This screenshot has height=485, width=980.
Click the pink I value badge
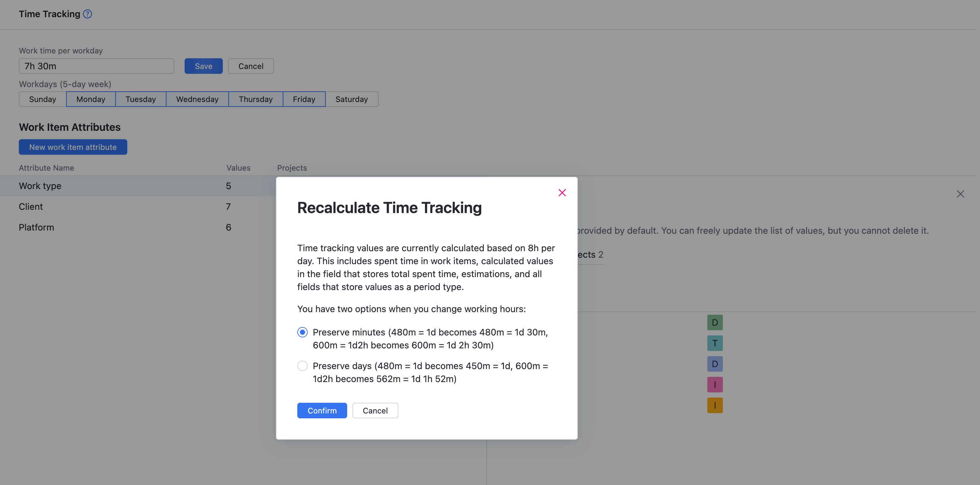coord(714,384)
